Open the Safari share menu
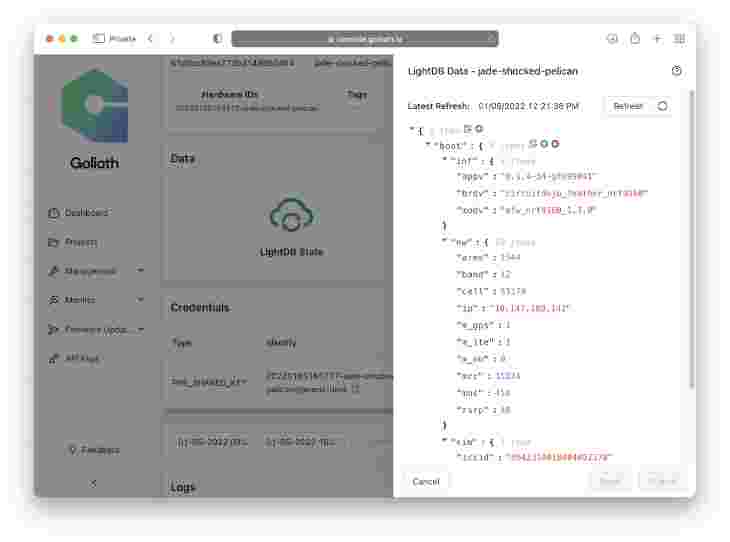Image resolution: width=730 pixels, height=542 pixels. (635, 38)
